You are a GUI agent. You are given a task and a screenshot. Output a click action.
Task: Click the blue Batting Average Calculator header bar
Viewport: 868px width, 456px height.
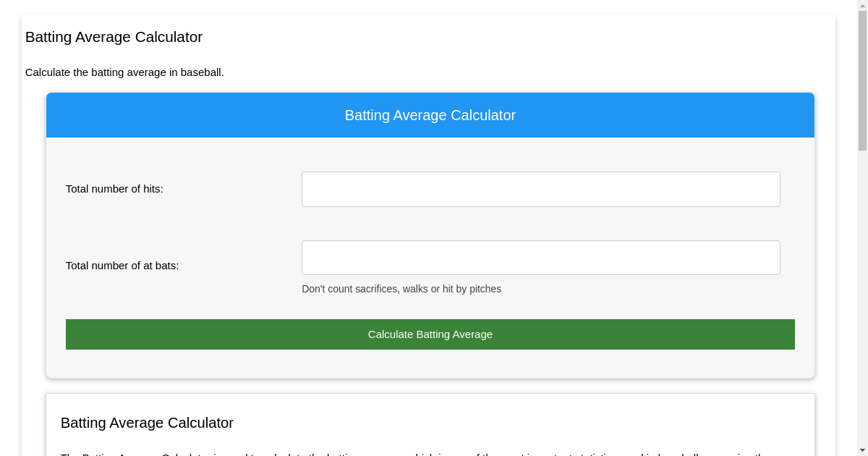(x=430, y=114)
